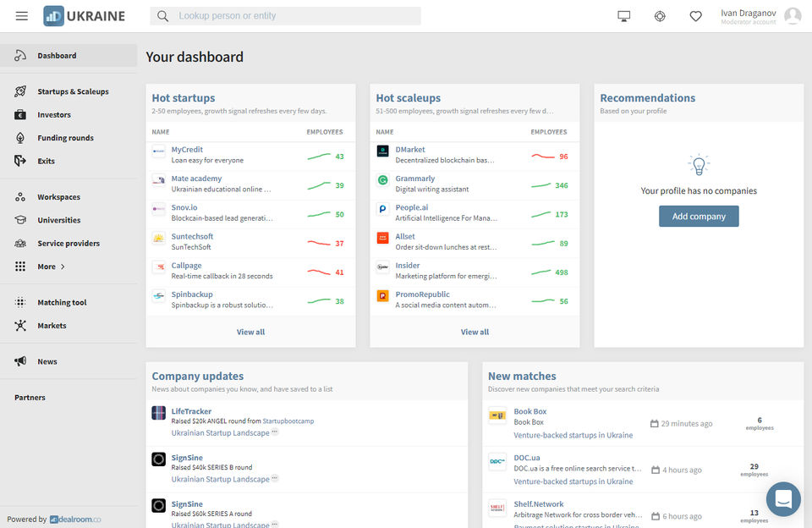
Task: Open DOC.ua company page
Action: pos(527,458)
